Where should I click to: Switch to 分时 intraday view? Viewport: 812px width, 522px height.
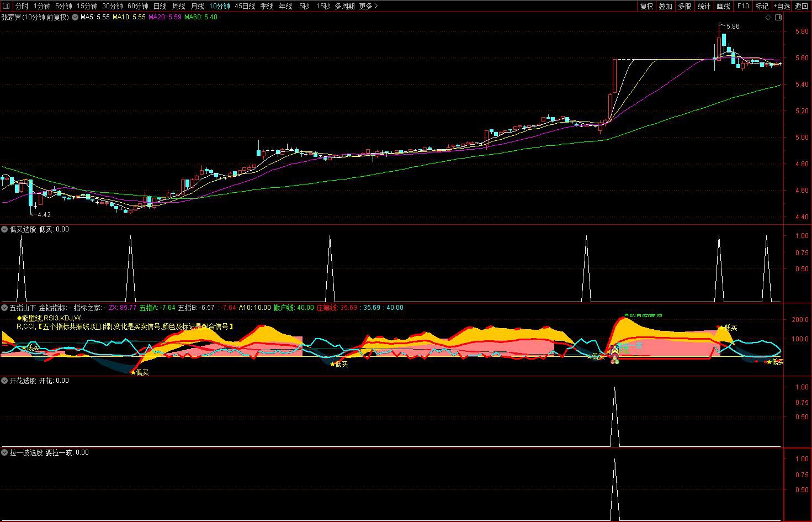tap(22, 6)
